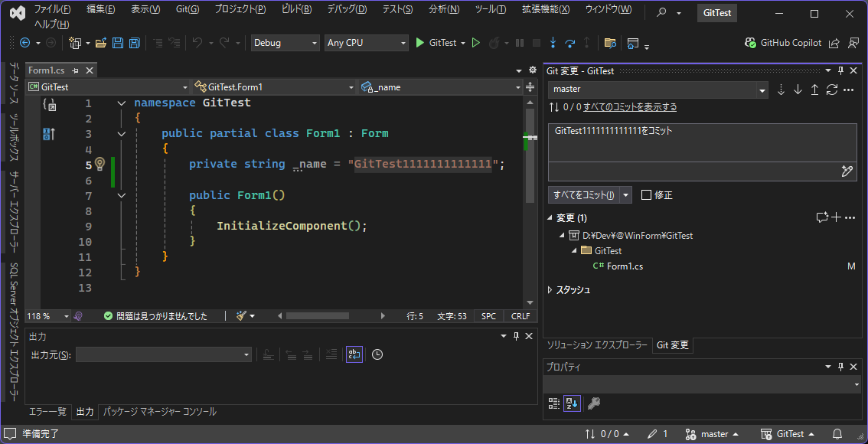This screenshot has width=868, height=444.
Task: Toggle word wrap in output panel
Action: tap(354, 354)
